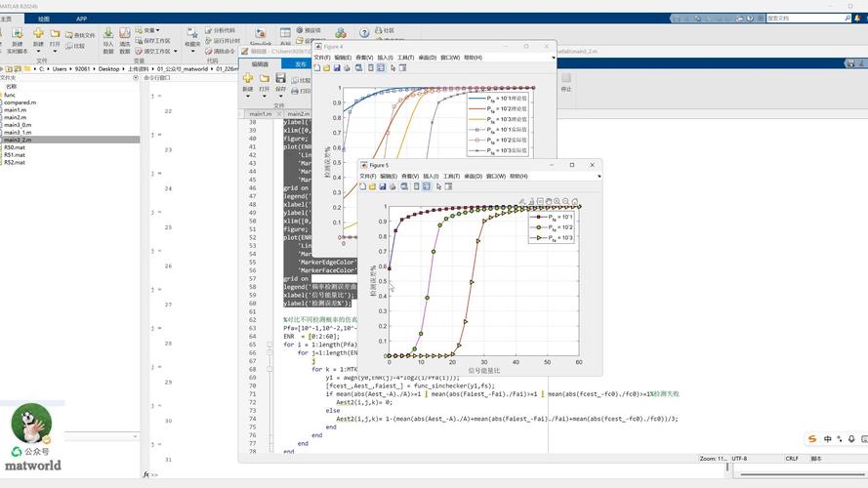Open the help question mark icon
This screenshot has width=868, height=488.
click(x=364, y=33)
